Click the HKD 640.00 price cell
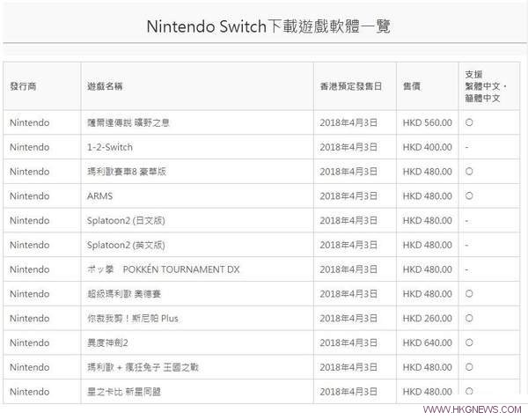The height and width of the screenshot is (420, 528). pos(427,343)
